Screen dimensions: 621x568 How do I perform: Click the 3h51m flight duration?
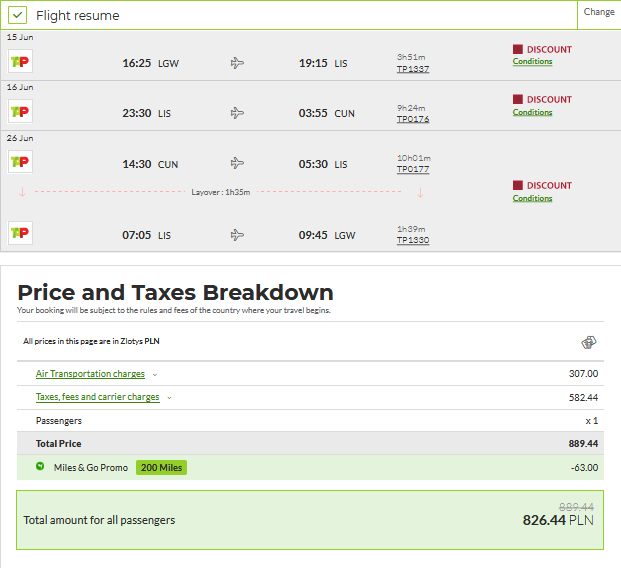411,57
